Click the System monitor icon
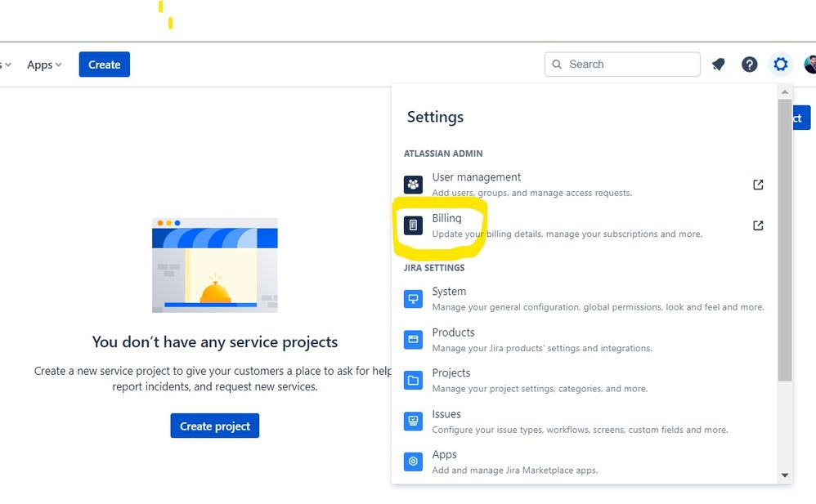This screenshot has width=816, height=504. pos(413,298)
